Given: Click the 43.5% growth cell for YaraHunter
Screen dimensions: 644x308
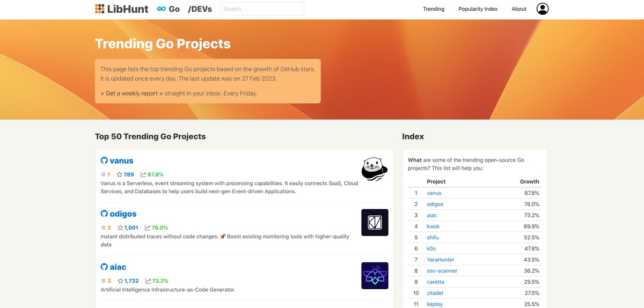Looking at the screenshot, I should tap(531, 260).
